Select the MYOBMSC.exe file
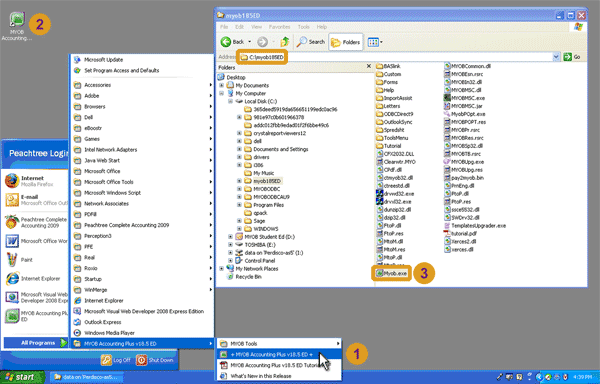The height and width of the screenshot is (384, 600). (464, 98)
